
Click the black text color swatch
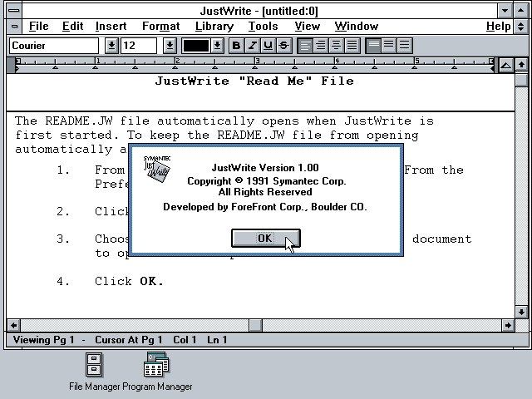point(196,46)
